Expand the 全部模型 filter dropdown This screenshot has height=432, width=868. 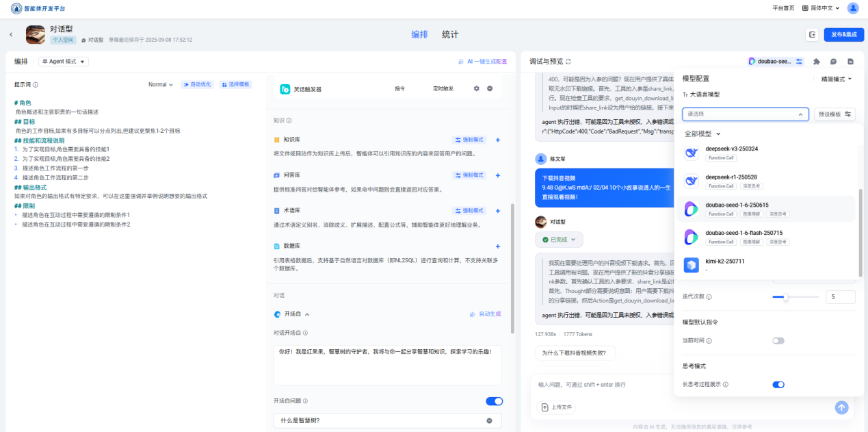702,134
